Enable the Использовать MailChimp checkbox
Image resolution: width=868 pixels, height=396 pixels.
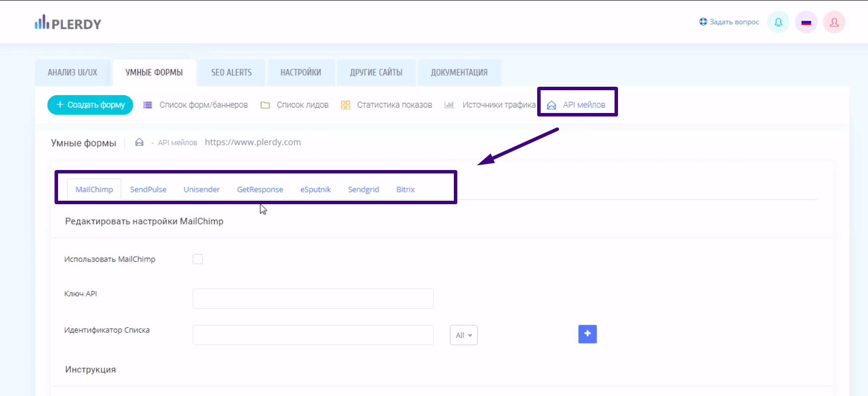click(x=198, y=259)
